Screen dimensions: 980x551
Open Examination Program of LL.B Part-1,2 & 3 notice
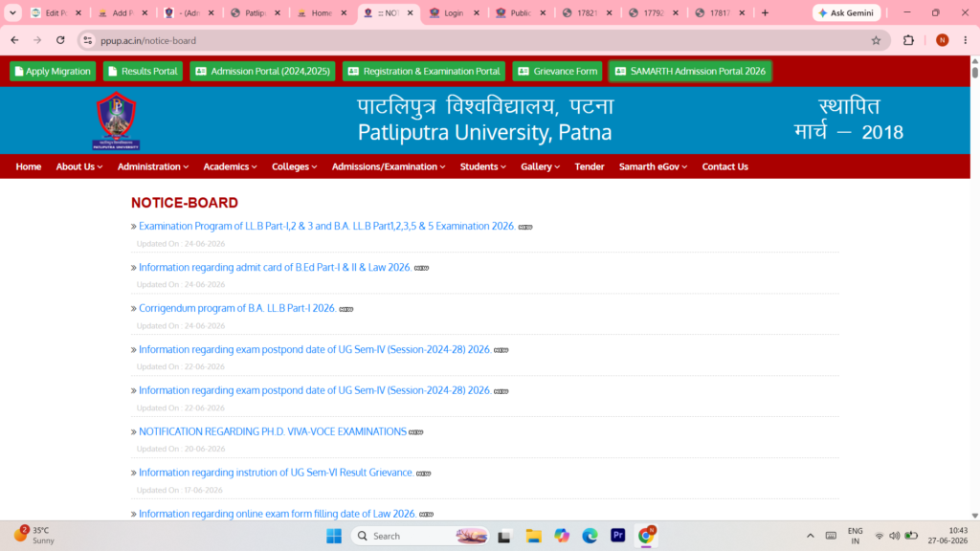tap(327, 226)
